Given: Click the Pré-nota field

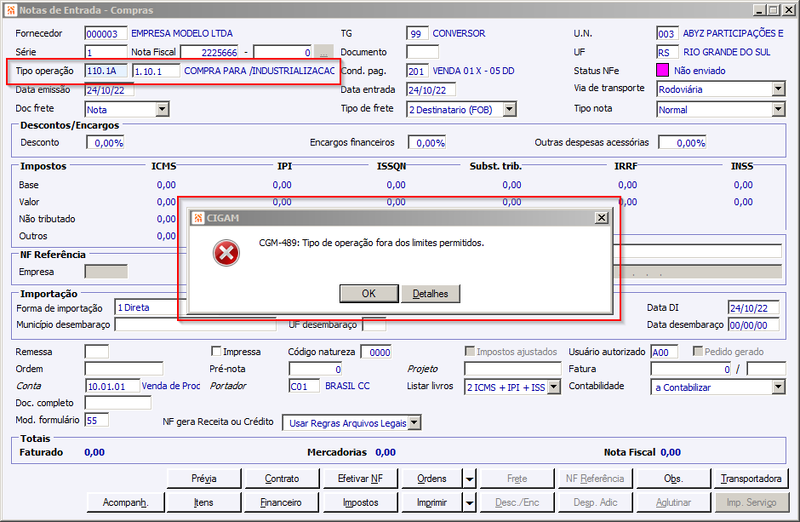Looking at the screenshot, I should tap(315, 368).
